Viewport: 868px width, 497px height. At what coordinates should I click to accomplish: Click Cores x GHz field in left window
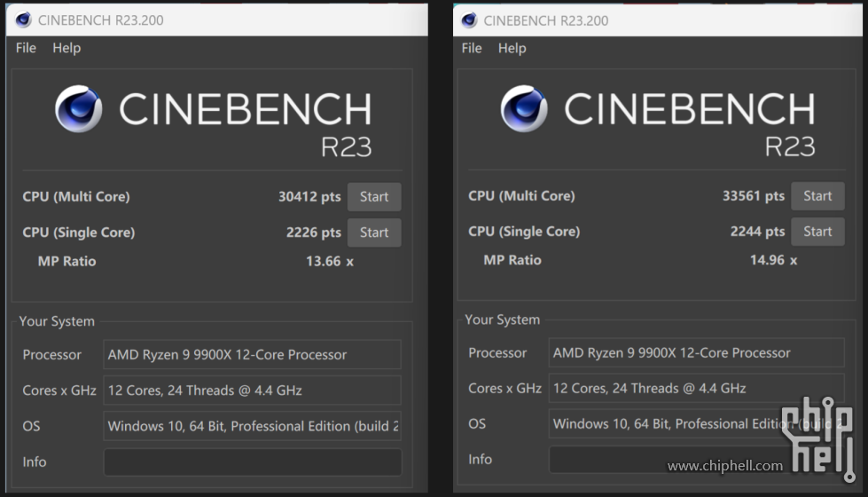point(252,390)
